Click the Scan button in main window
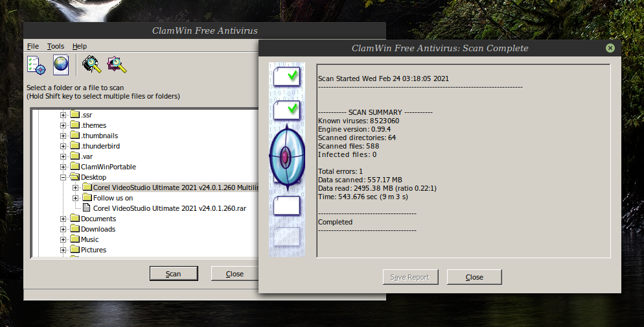Viewport: 644px width, 327px height. tap(174, 274)
